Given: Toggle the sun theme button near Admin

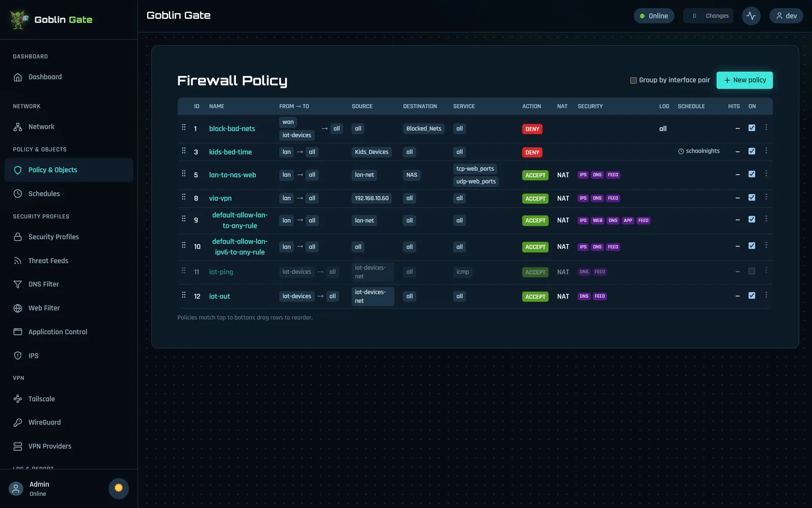Looking at the screenshot, I should pos(119,488).
